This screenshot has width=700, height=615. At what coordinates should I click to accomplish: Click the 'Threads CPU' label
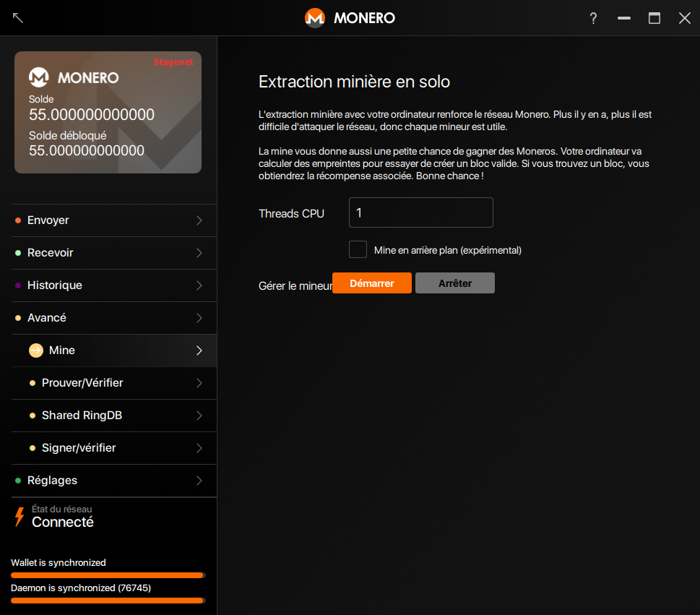(292, 213)
